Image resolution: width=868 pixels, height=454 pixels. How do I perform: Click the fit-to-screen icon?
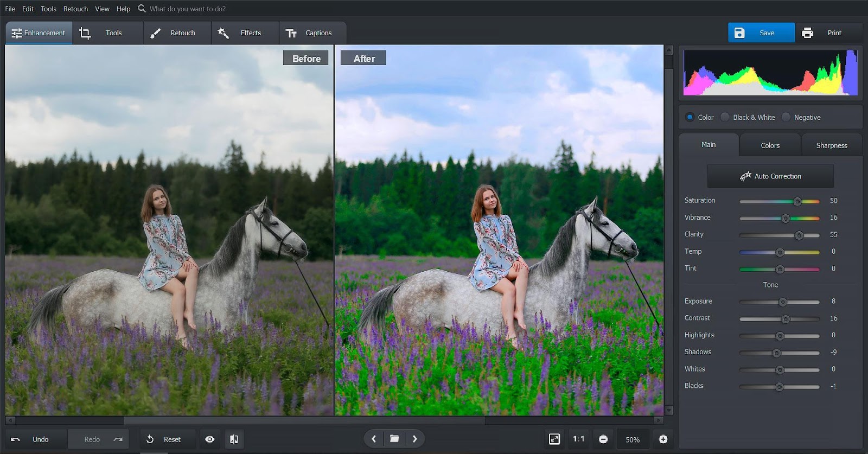tap(554, 439)
